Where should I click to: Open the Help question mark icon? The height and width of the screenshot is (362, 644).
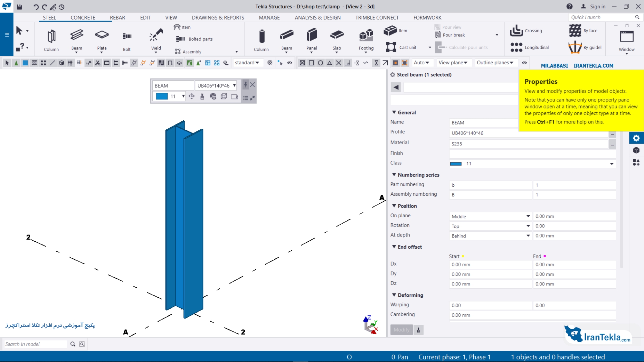point(569,6)
